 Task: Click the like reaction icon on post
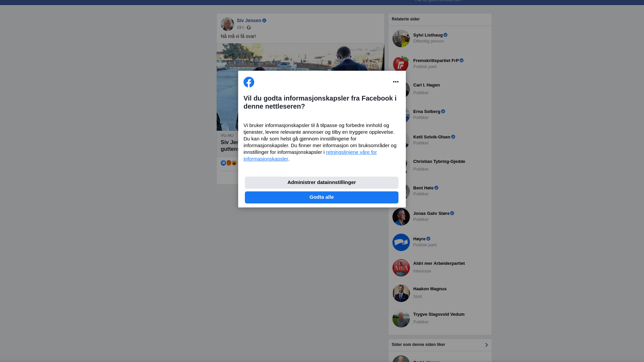223,163
